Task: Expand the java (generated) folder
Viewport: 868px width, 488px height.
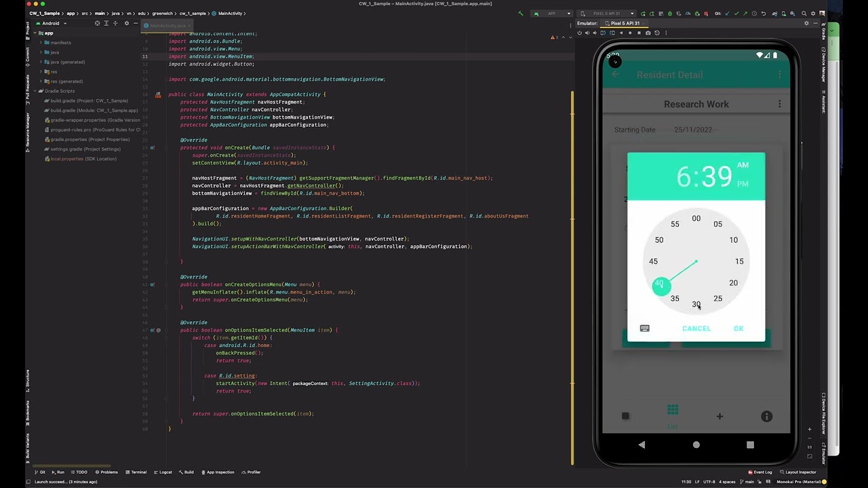Action: (41, 62)
